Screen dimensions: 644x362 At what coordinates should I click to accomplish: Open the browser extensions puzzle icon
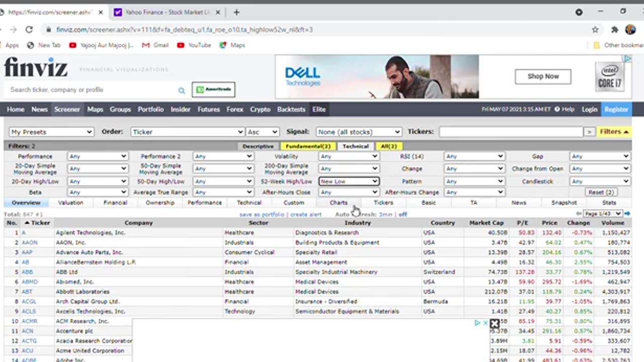614,30
